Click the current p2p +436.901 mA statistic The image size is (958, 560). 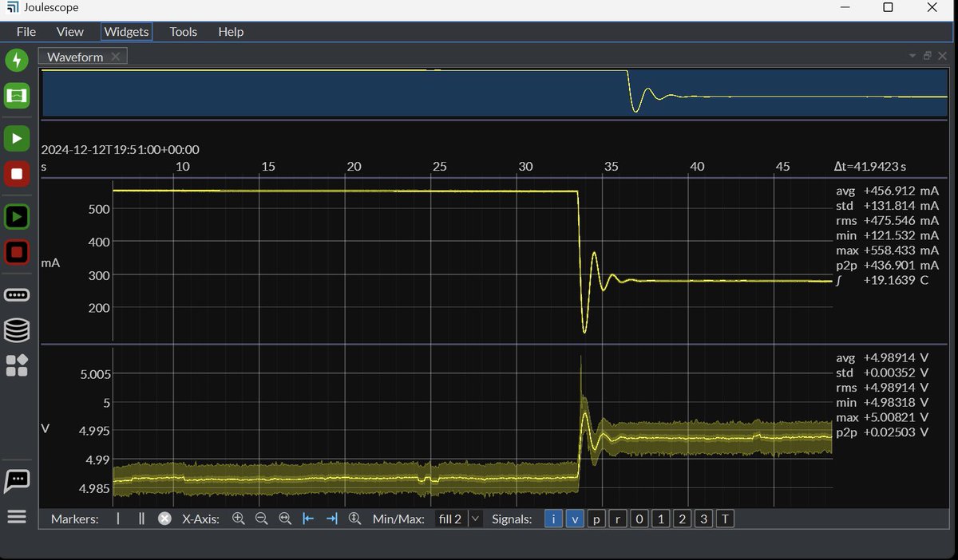pos(887,266)
